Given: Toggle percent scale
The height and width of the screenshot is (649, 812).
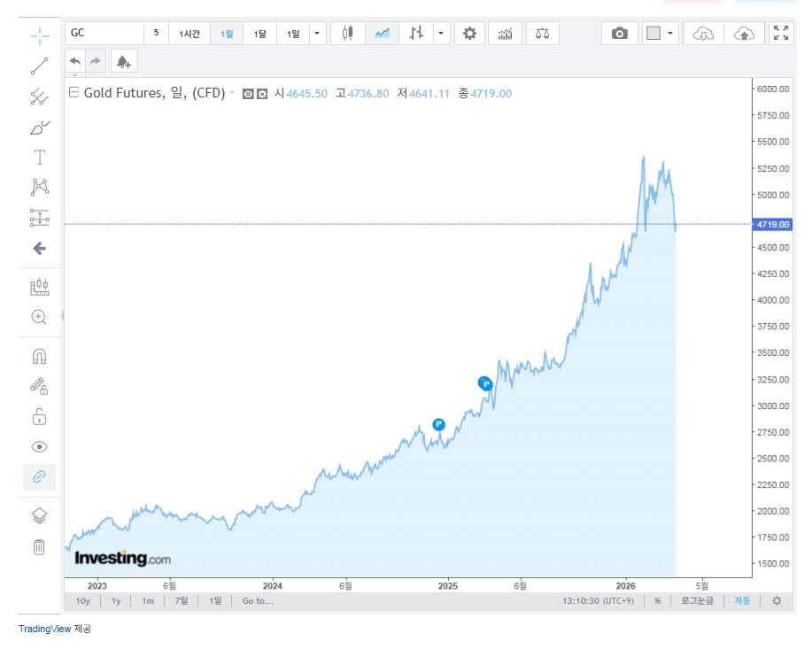Looking at the screenshot, I should (x=658, y=601).
